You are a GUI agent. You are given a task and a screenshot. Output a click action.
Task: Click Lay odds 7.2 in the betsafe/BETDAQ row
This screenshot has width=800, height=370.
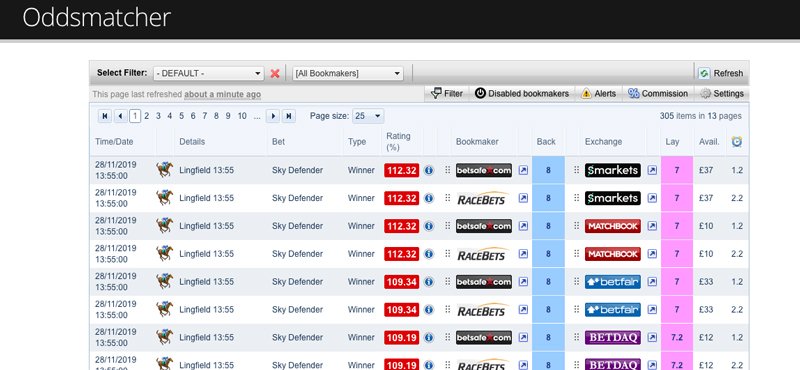[x=677, y=337]
